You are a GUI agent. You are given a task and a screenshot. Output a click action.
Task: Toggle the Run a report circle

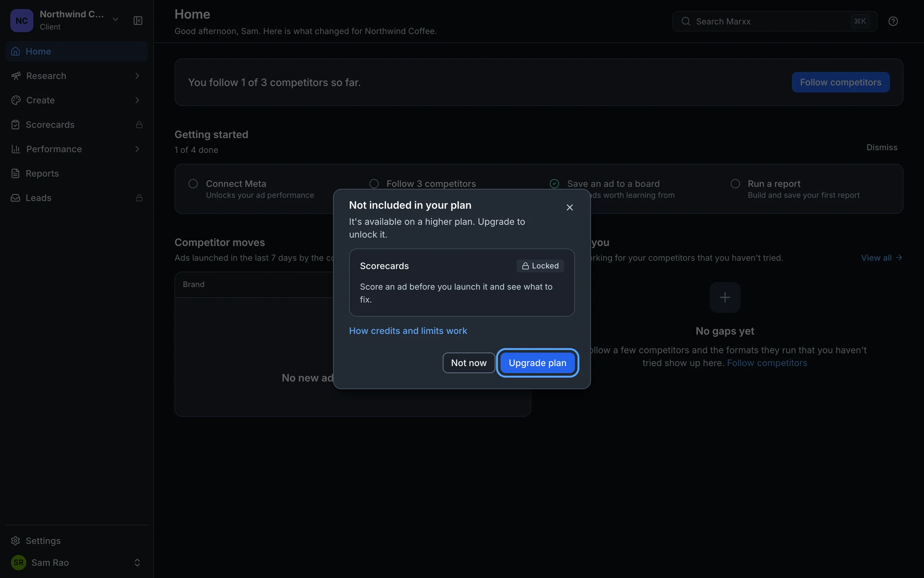coord(735,184)
